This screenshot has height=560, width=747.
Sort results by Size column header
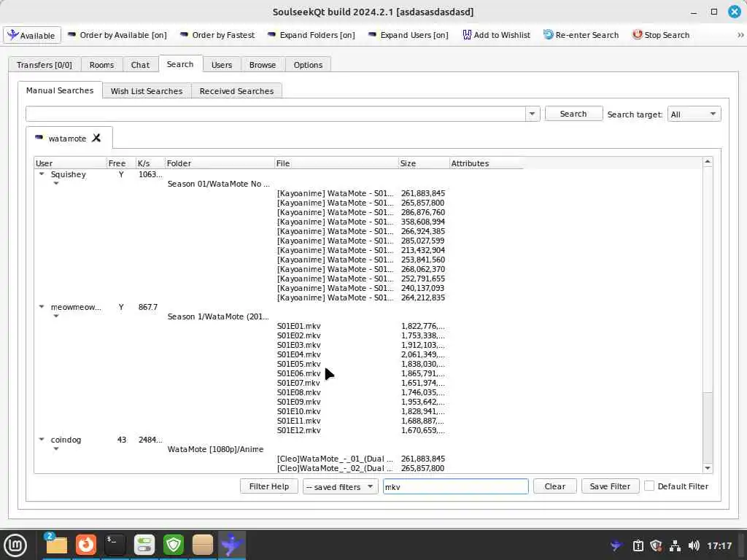424,163
